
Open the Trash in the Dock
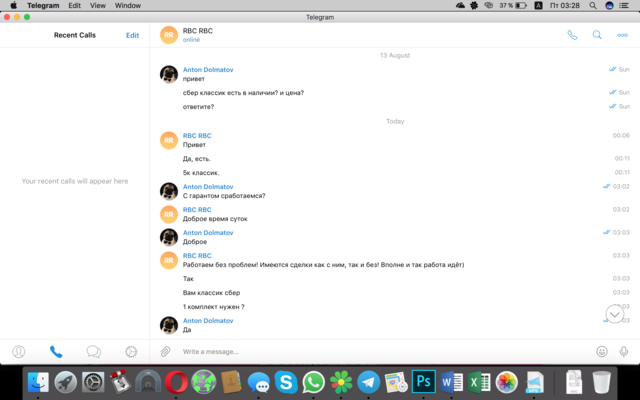[601, 382]
